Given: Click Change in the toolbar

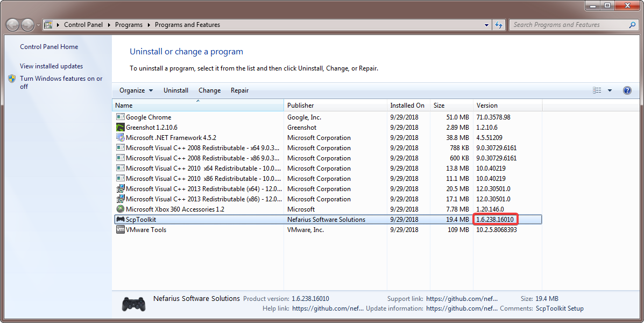Looking at the screenshot, I should pyautogui.click(x=209, y=90).
